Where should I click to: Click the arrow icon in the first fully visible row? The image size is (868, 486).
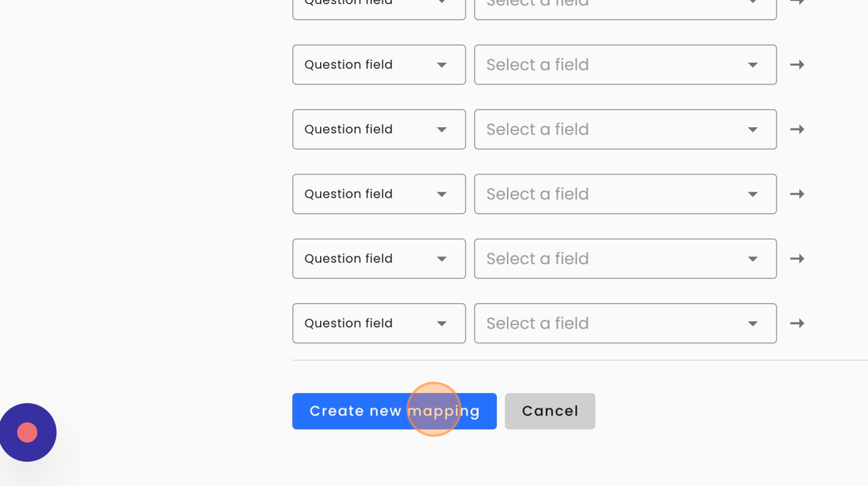tap(797, 64)
